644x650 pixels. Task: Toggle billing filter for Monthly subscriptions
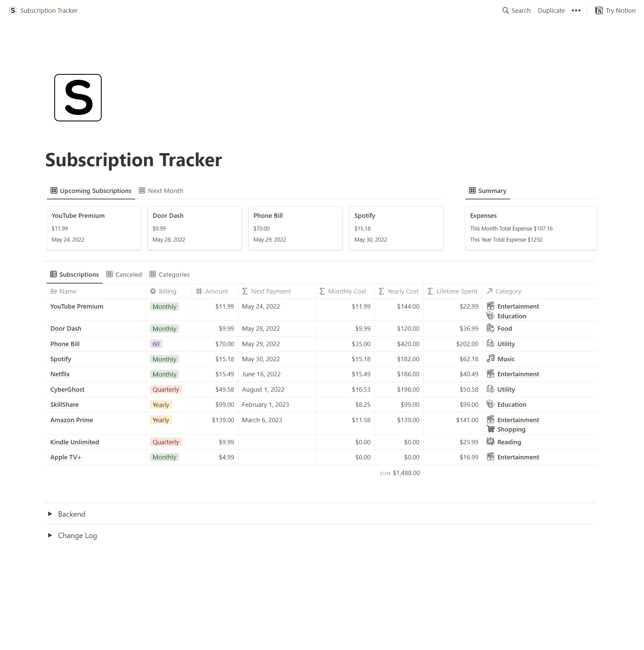click(x=165, y=307)
